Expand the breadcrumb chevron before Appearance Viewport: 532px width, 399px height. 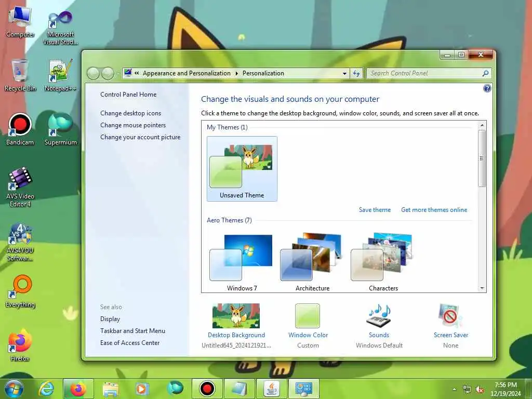(137, 73)
